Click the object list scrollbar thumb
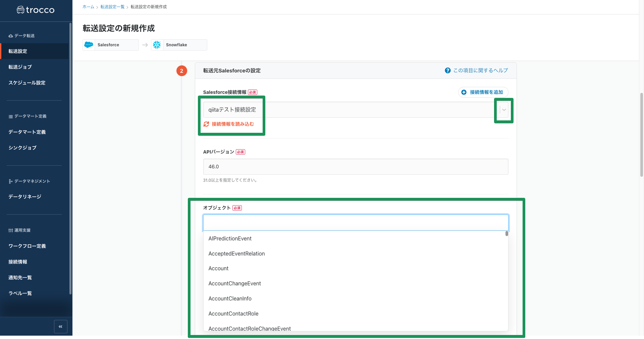The height and width of the screenshot is (339, 644). click(506, 233)
